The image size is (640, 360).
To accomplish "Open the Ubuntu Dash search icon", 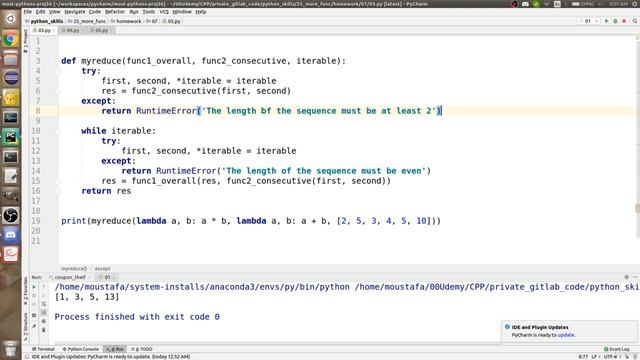I will click(x=11, y=19).
